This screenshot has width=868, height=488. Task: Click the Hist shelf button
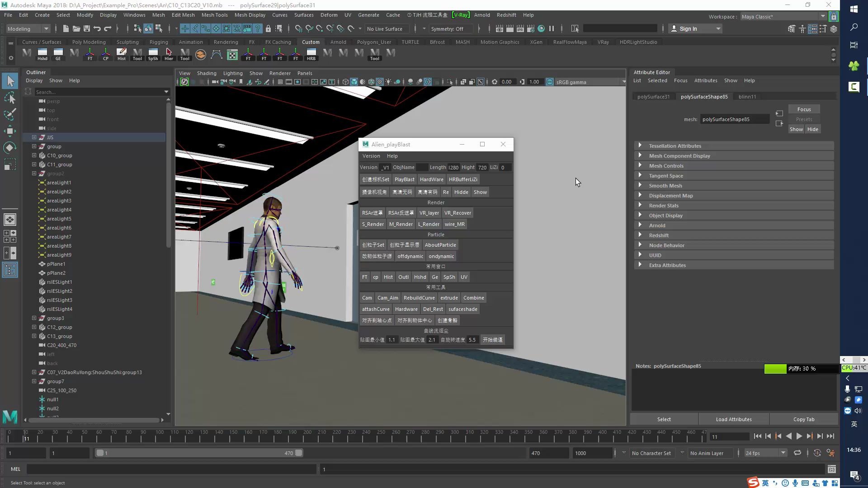click(121, 54)
